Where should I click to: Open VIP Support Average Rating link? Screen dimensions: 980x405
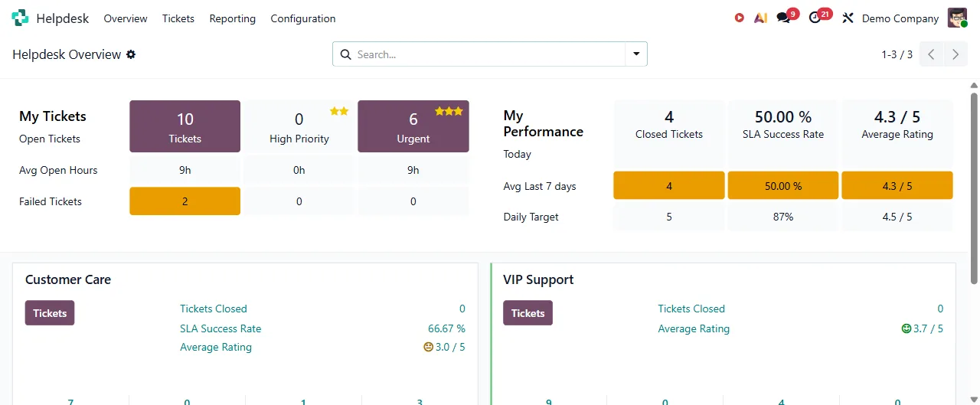694,328
